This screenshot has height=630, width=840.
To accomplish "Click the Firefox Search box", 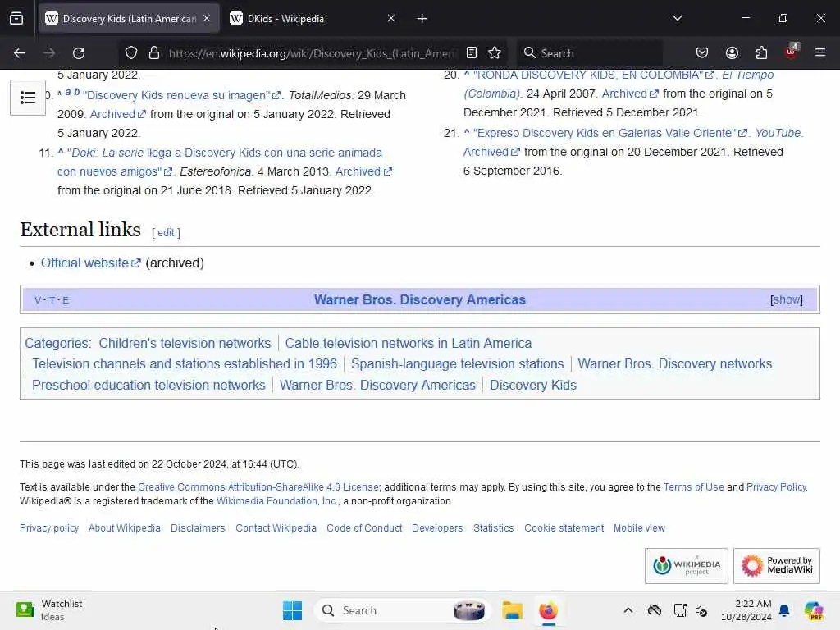I will click(589, 53).
